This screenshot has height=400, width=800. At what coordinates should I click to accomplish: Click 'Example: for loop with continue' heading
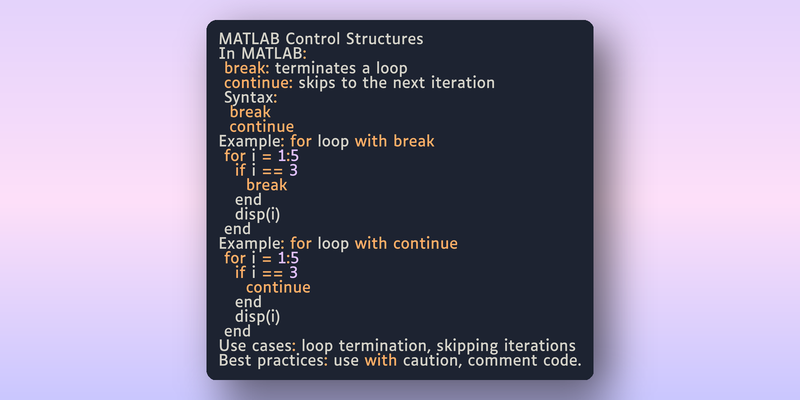[x=338, y=243]
